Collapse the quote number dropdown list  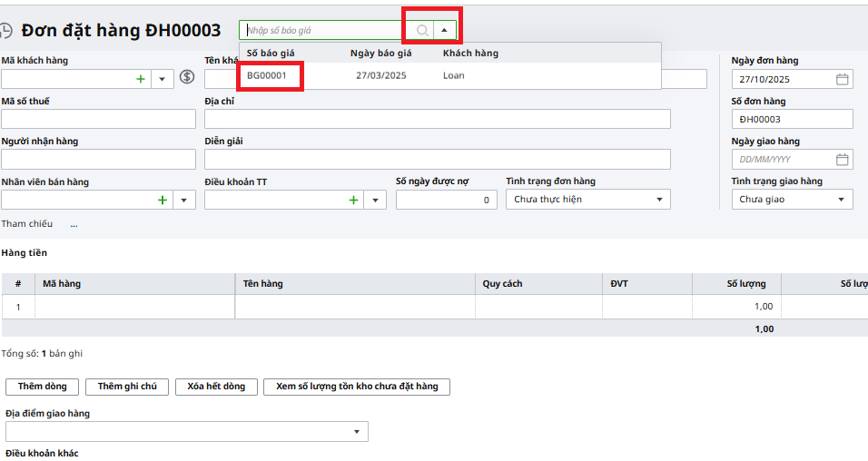coord(444,30)
